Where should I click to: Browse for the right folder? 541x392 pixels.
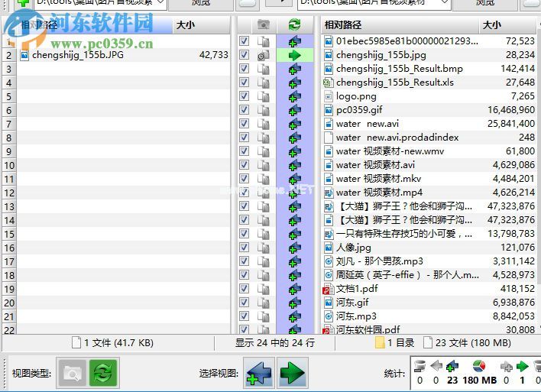point(484,4)
